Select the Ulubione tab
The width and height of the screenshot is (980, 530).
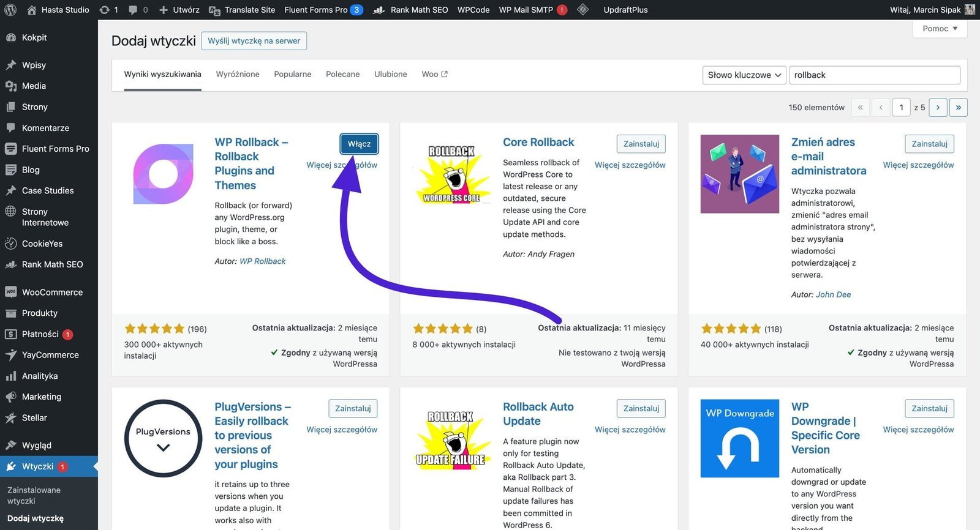click(x=390, y=74)
